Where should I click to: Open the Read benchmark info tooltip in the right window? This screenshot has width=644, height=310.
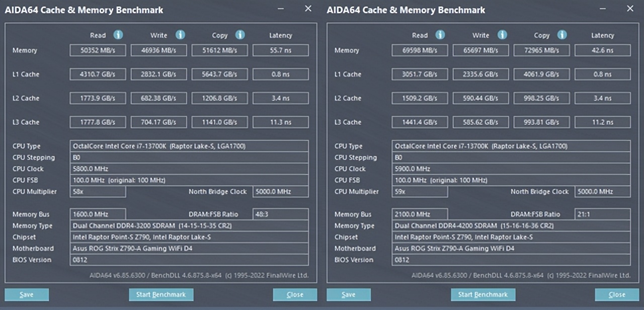tap(440, 35)
